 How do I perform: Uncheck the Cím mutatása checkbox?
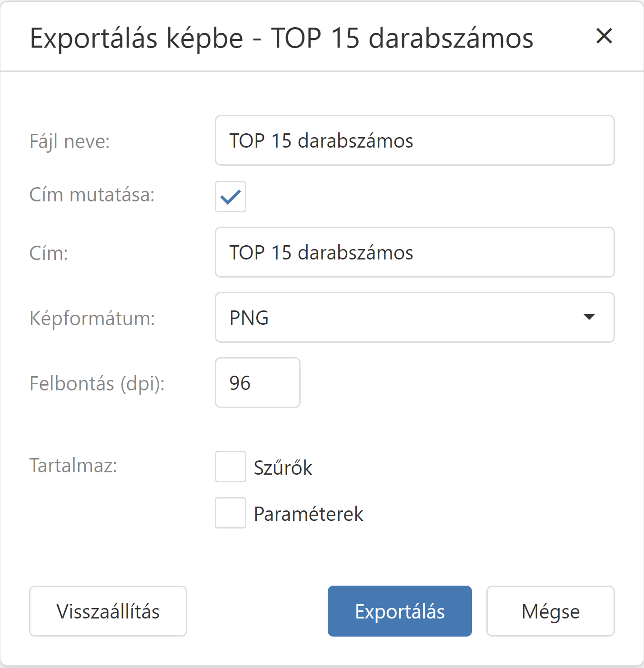(x=231, y=197)
